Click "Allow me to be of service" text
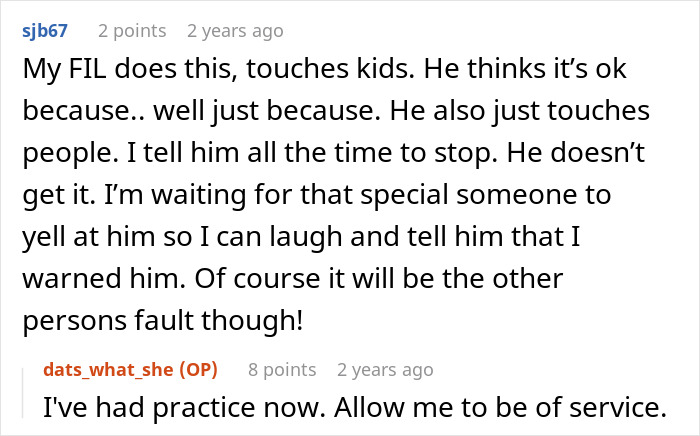 point(500,407)
